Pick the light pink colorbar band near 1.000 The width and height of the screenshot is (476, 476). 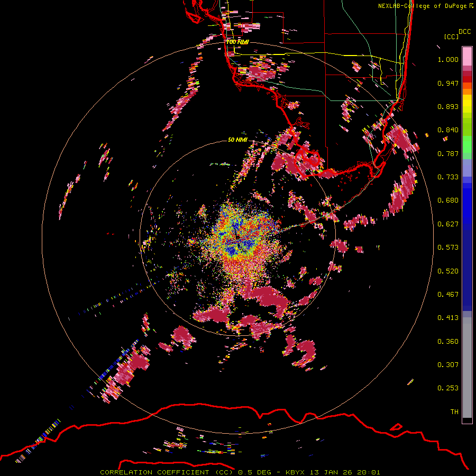(x=467, y=57)
